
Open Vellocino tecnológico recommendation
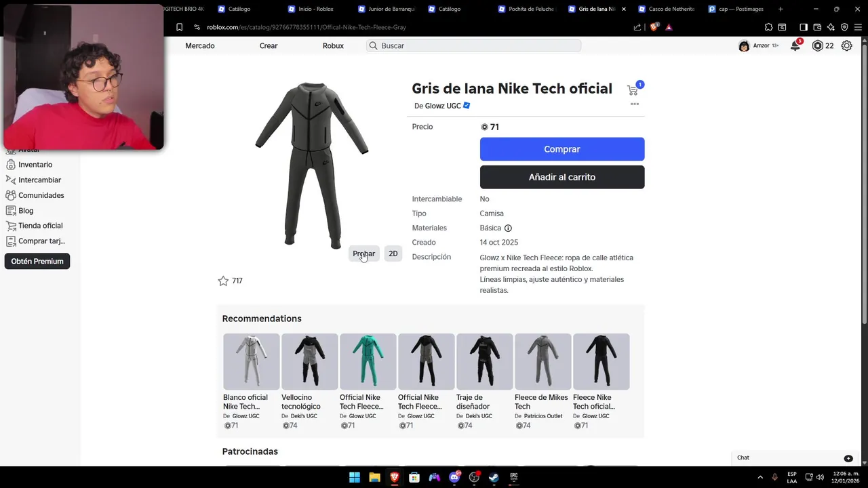pos(309,381)
